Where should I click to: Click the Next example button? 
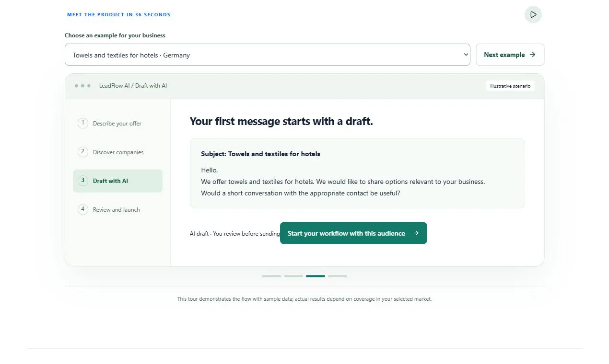pos(510,55)
